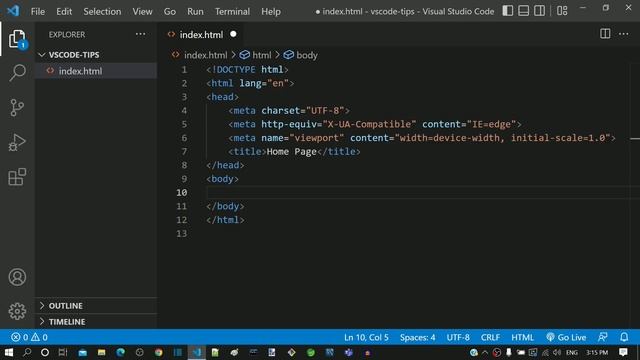640x360 pixels.
Task: Open the Windows Start menu
Action: pyautogui.click(x=8, y=352)
